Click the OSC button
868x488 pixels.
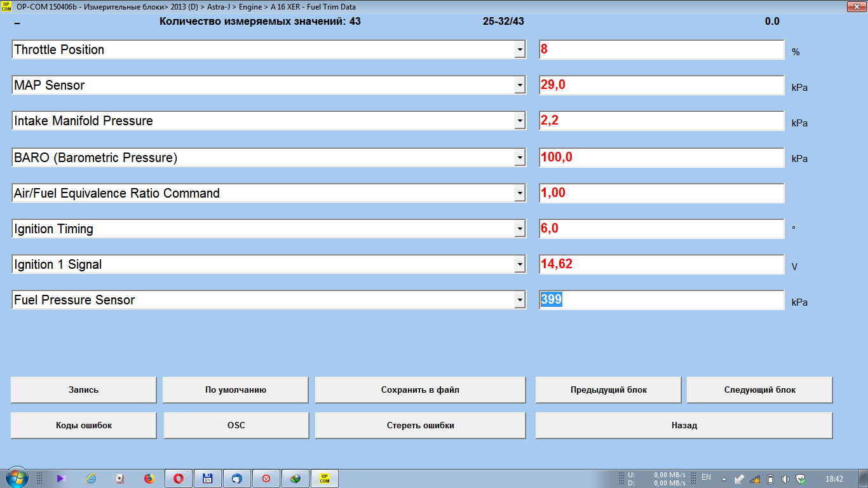pyautogui.click(x=236, y=425)
